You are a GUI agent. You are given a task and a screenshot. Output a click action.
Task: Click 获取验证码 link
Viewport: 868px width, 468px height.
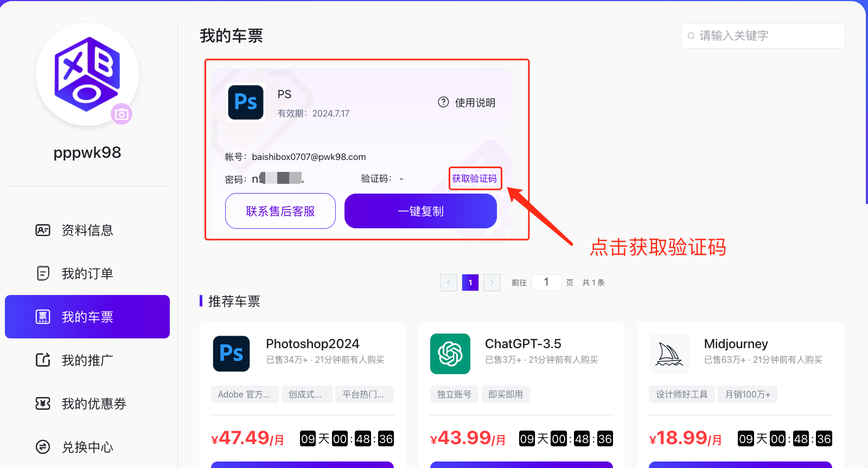pos(475,178)
